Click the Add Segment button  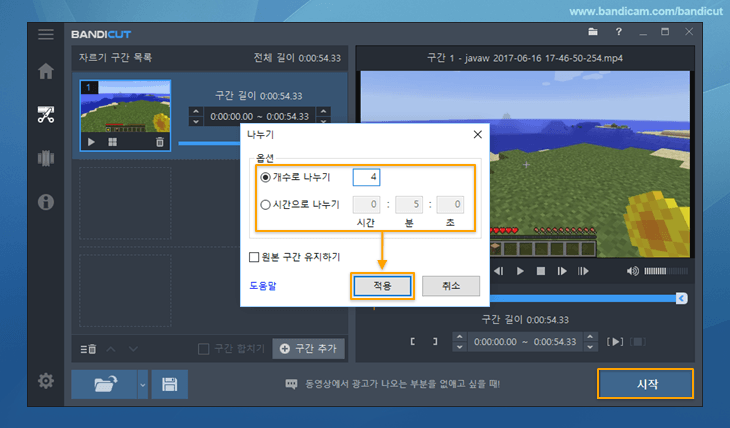tap(309, 349)
